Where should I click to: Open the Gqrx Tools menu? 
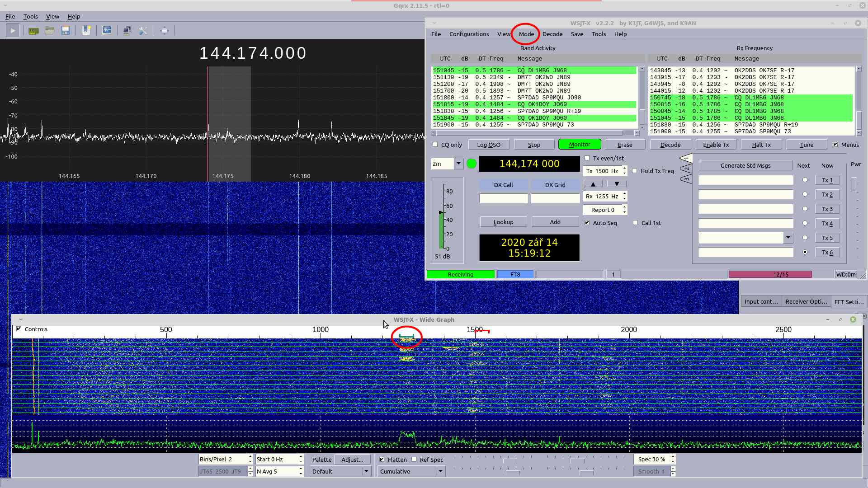pyautogui.click(x=30, y=16)
